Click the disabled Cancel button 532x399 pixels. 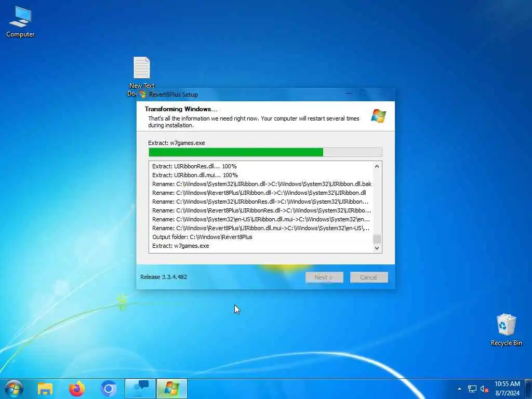tap(369, 277)
